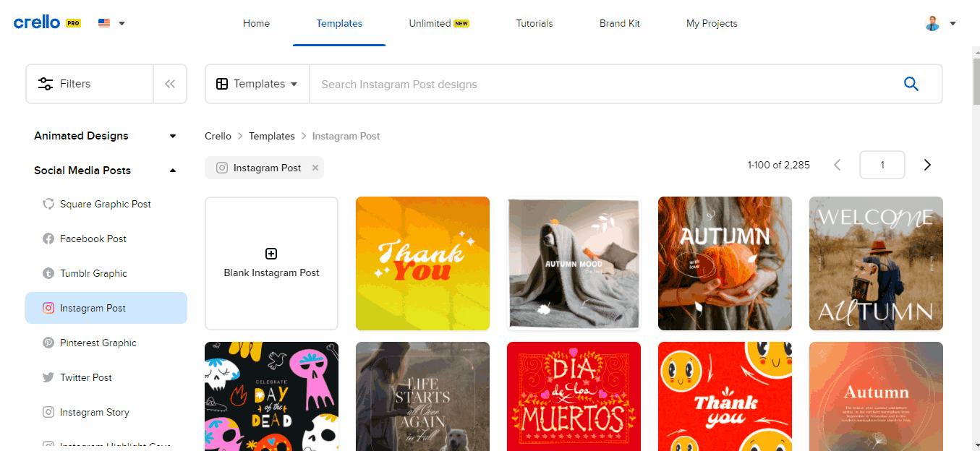Click the Crello logo
Screen dimensions: 980x451
point(47,22)
